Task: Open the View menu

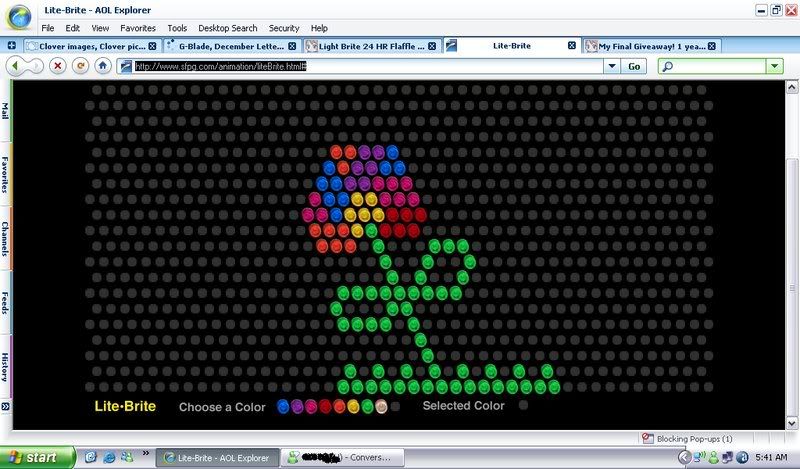Action: [x=100, y=28]
